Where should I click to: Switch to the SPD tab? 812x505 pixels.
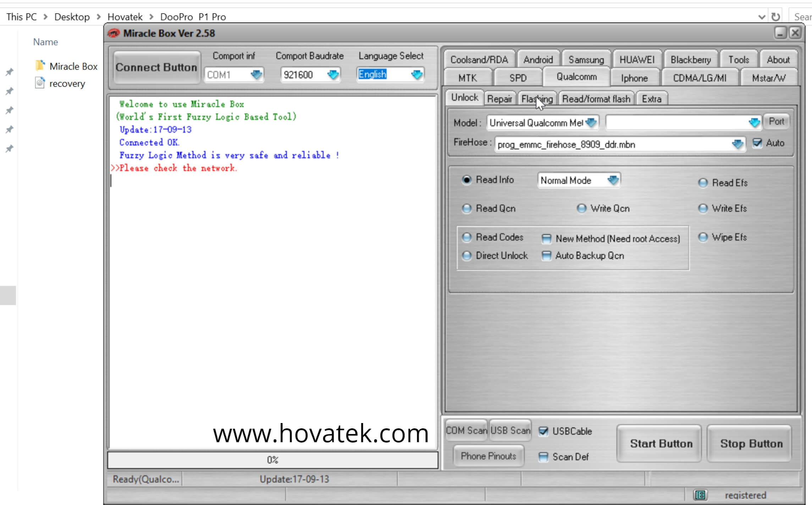(518, 78)
